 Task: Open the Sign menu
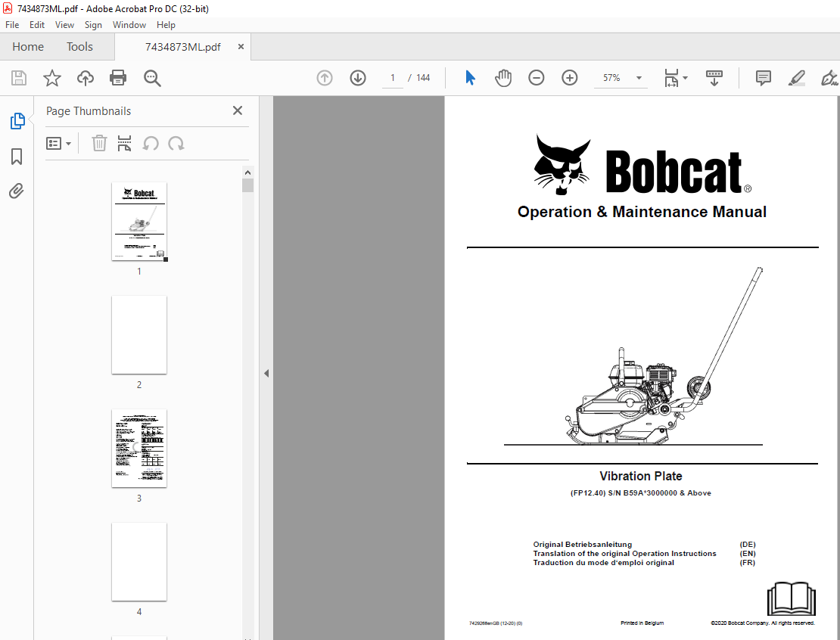click(93, 25)
